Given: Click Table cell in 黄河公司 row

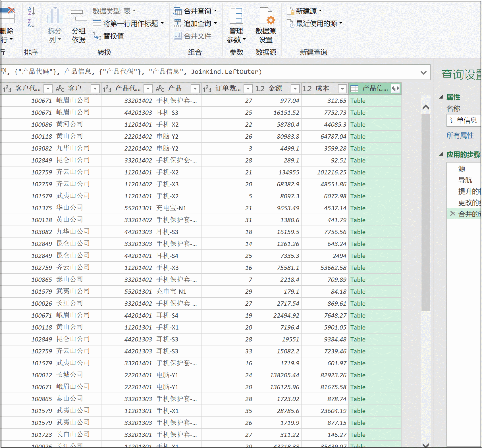Looking at the screenshot, I should tap(375, 125).
